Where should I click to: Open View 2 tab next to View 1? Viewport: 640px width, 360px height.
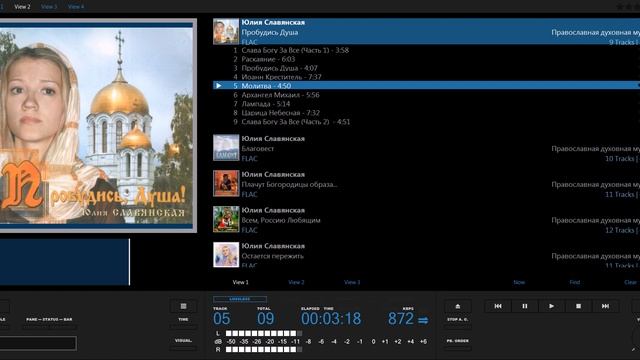[x=296, y=282]
